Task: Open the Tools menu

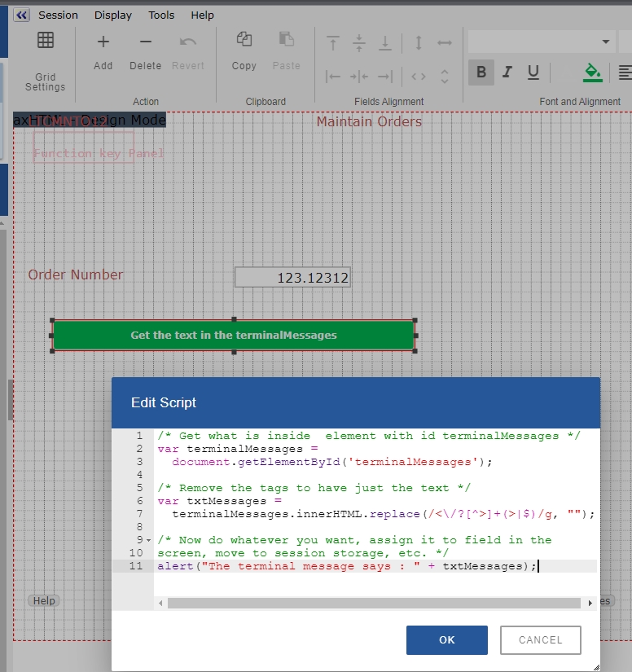Action: click(161, 15)
